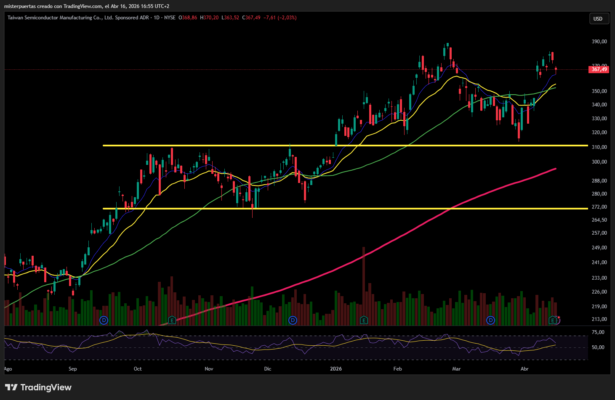Click the 2026 label on time axis

click(335, 367)
